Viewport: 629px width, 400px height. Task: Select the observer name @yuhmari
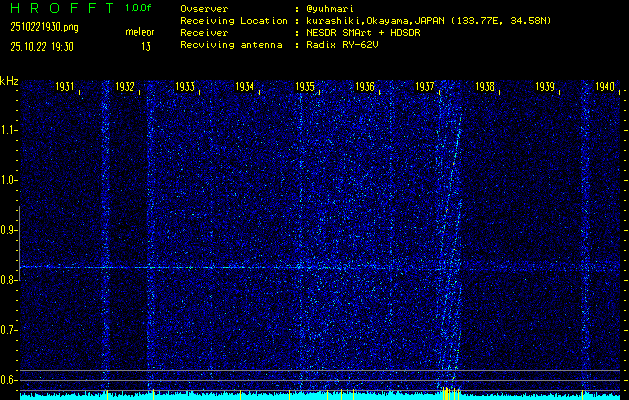[330, 9]
